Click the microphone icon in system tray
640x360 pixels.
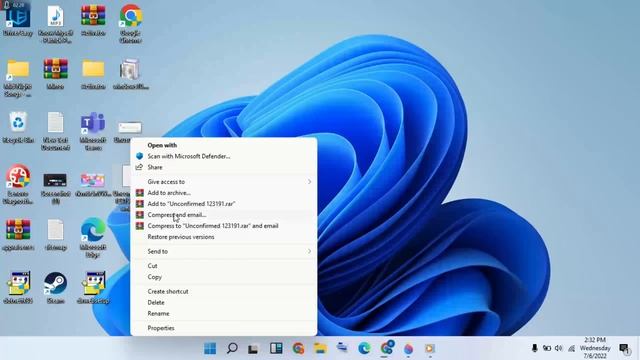[x=534, y=348]
